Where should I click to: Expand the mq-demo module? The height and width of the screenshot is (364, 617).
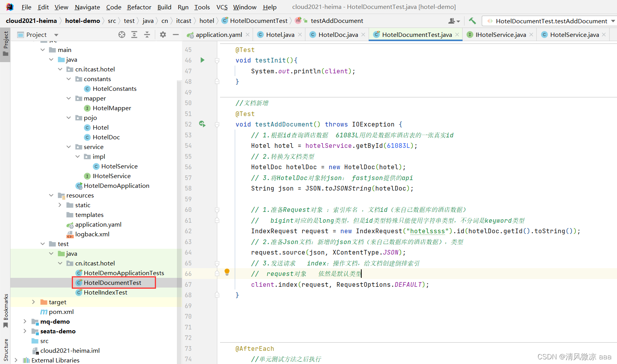(25, 322)
